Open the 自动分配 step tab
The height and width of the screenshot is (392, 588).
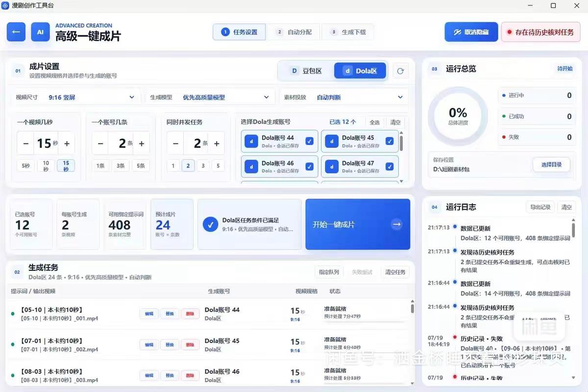click(x=294, y=32)
